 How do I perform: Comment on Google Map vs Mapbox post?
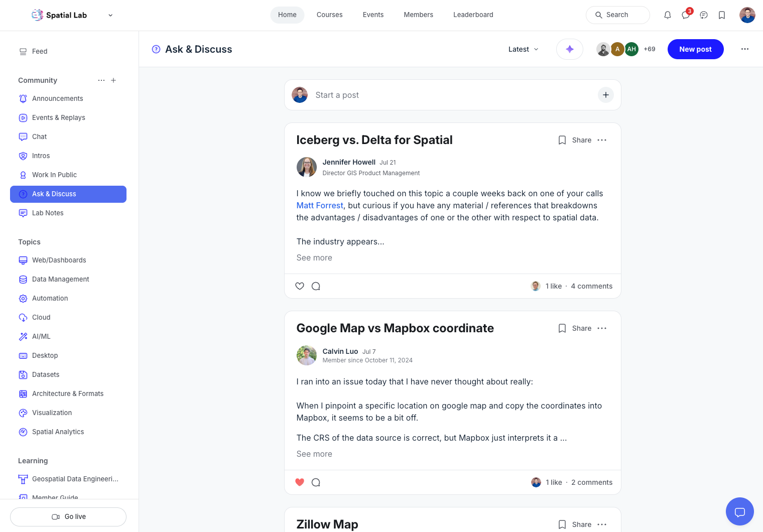tap(316, 482)
